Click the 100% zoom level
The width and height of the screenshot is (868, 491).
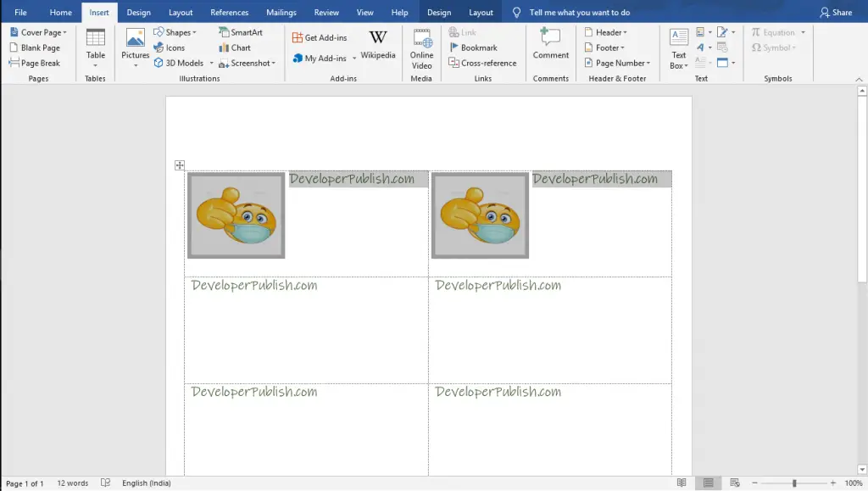[853, 483]
